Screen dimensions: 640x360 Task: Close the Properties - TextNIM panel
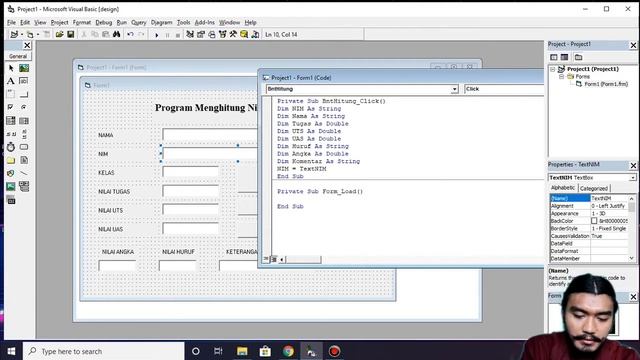[633, 165]
